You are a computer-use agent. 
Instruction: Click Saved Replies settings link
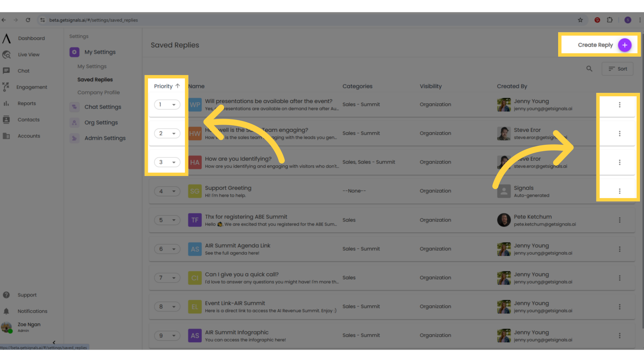coord(95,79)
